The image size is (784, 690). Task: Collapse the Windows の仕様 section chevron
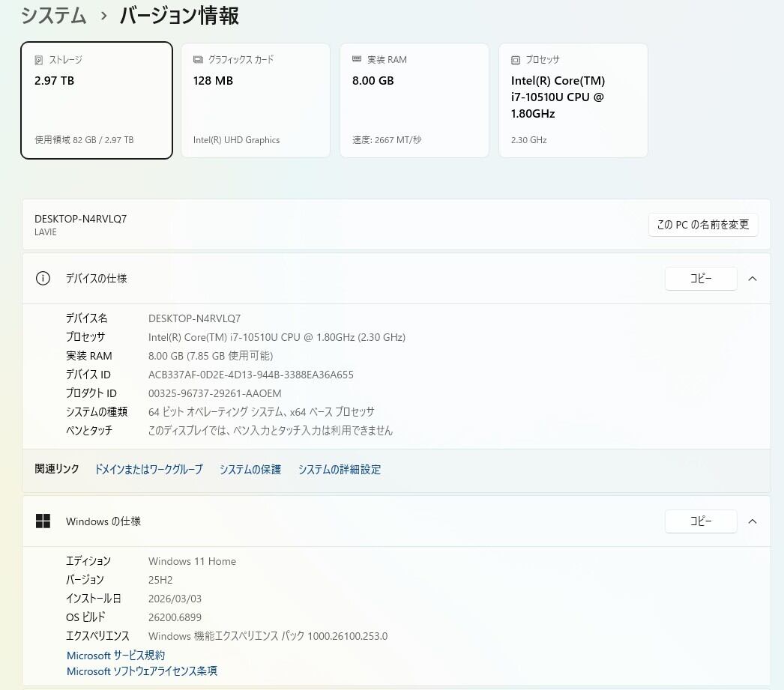coord(753,521)
